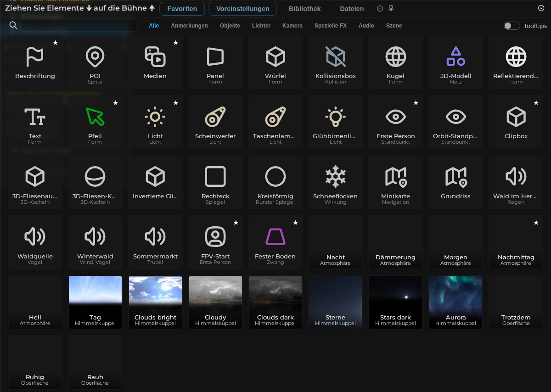This screenshot has width=551, height=392.
Task: Pick the Glühbirnenlicht bulb icon
Action: (x=336, y=117)
